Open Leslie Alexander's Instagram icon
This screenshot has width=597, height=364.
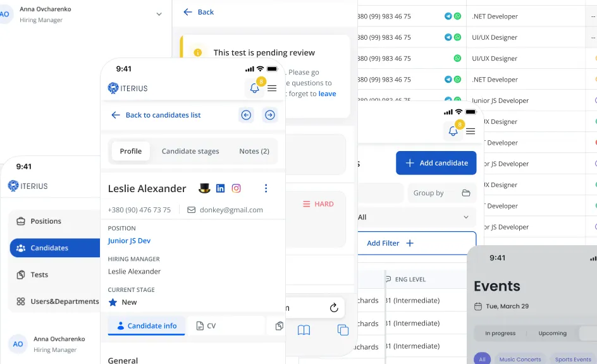pyautogui.click(x=236, y=188)
